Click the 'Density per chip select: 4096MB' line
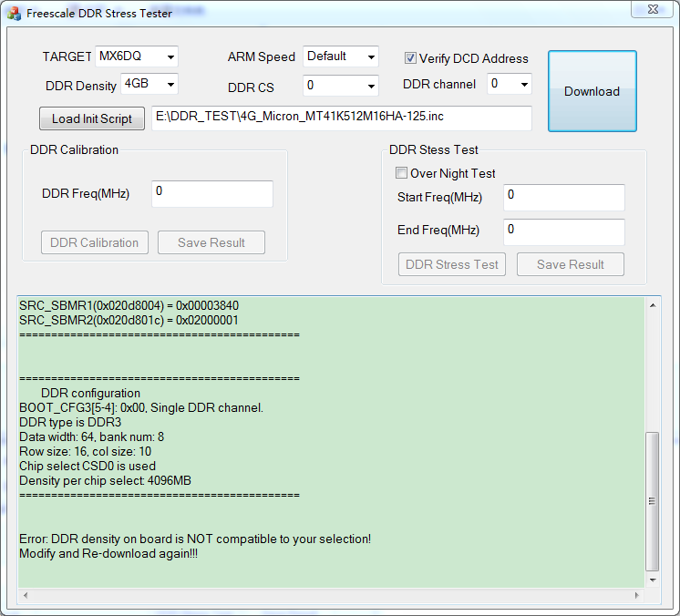 coord(105,480)
